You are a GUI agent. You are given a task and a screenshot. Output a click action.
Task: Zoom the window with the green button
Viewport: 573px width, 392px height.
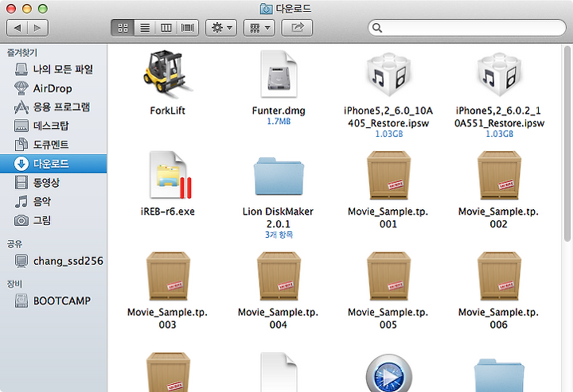pos(43,9)
